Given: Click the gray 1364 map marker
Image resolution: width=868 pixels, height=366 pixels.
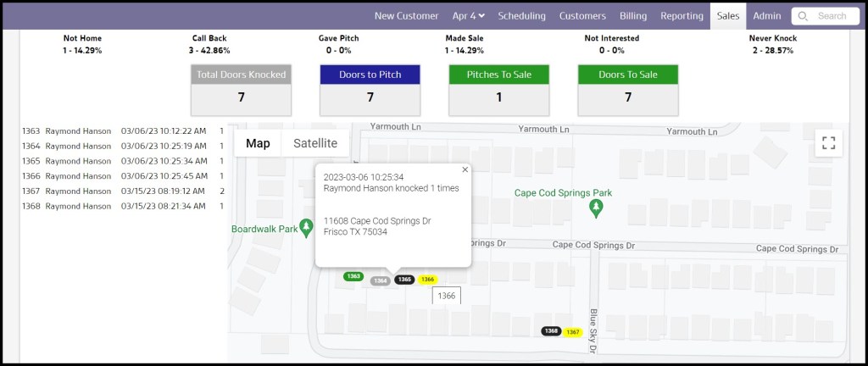Looking at the screenshot, I should 381,280.
